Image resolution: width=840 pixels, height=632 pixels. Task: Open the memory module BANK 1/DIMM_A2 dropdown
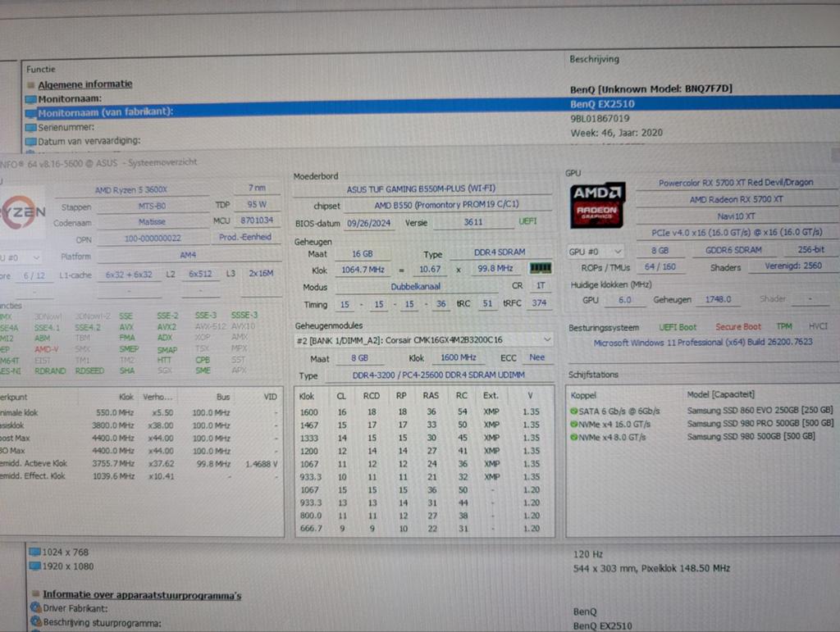pyautogui.click(x=423, y=340)
